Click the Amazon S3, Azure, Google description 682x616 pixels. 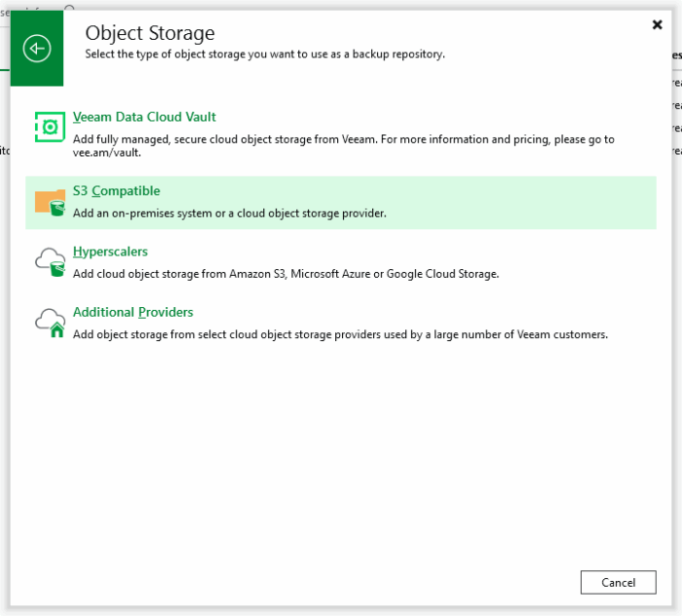tap(285, 274)
